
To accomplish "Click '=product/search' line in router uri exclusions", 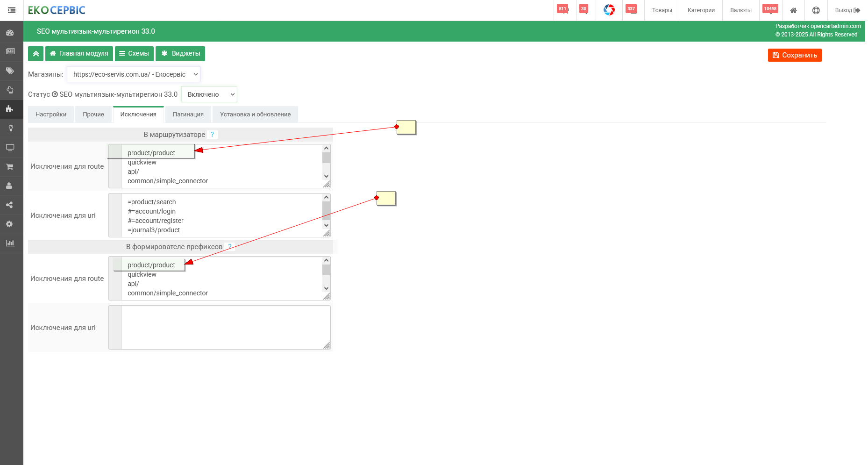I will tap(152, 202).
